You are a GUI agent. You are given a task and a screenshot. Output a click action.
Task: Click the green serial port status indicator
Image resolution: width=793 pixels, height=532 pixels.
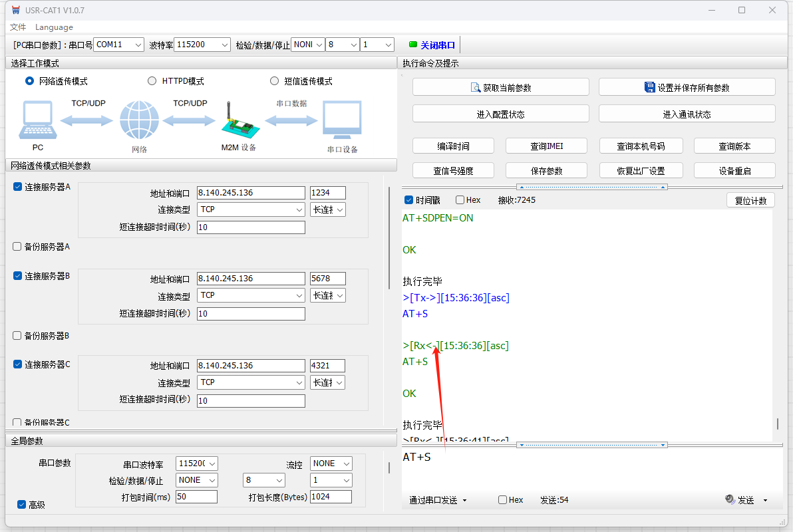(413, 45)
